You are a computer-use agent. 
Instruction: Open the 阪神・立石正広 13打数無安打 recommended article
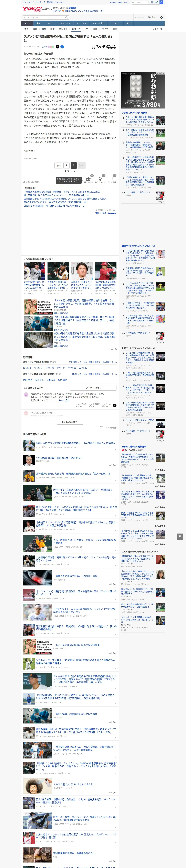[x=76, y=443]
